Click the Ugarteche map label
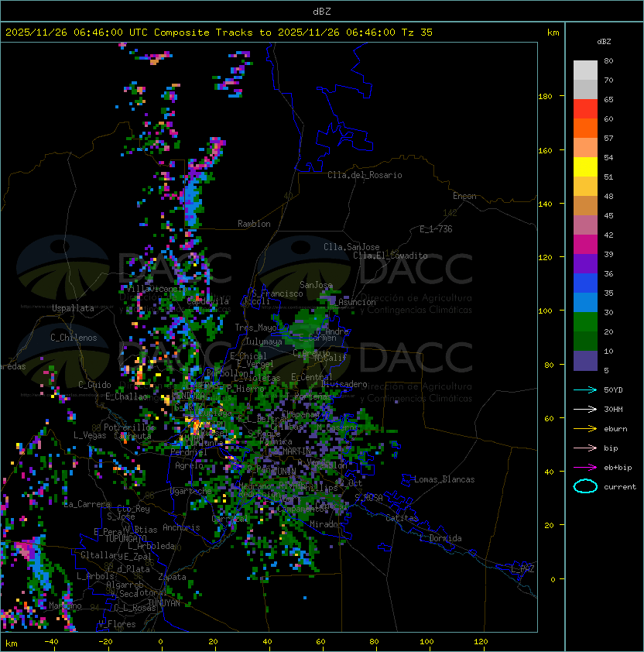The width and height of the screenshot is (644, 652). click(191, 491)
